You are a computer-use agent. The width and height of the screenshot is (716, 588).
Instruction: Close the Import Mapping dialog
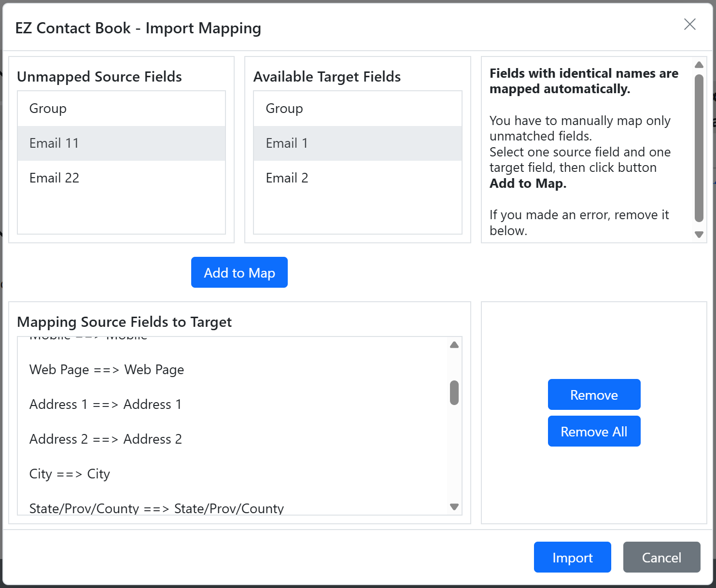click(x=689, y=24)
